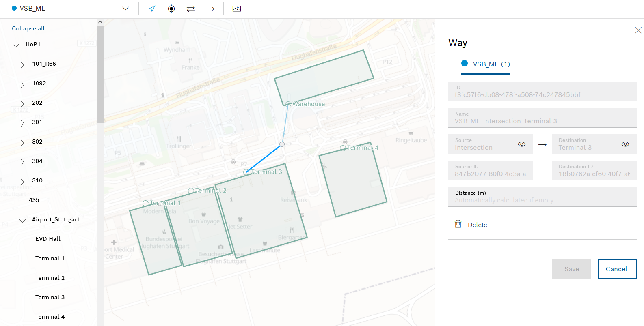
Task: Expand the 310 tree node
Action: (x=22, y=181)
